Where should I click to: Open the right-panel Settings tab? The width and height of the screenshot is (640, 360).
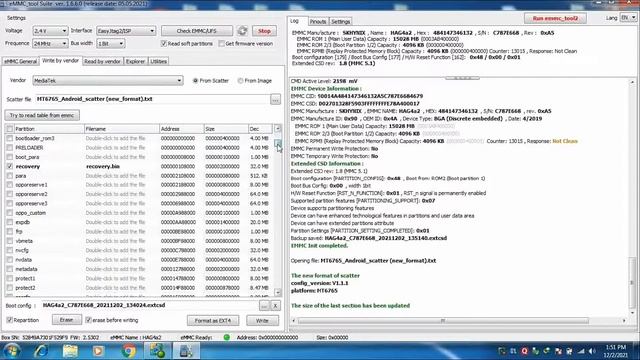340,22
